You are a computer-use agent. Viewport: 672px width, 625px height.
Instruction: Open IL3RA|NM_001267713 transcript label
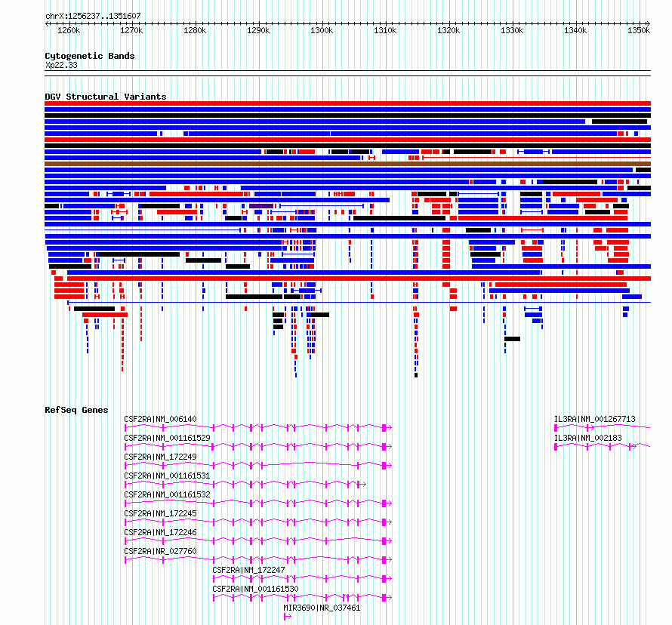point(595,419)
